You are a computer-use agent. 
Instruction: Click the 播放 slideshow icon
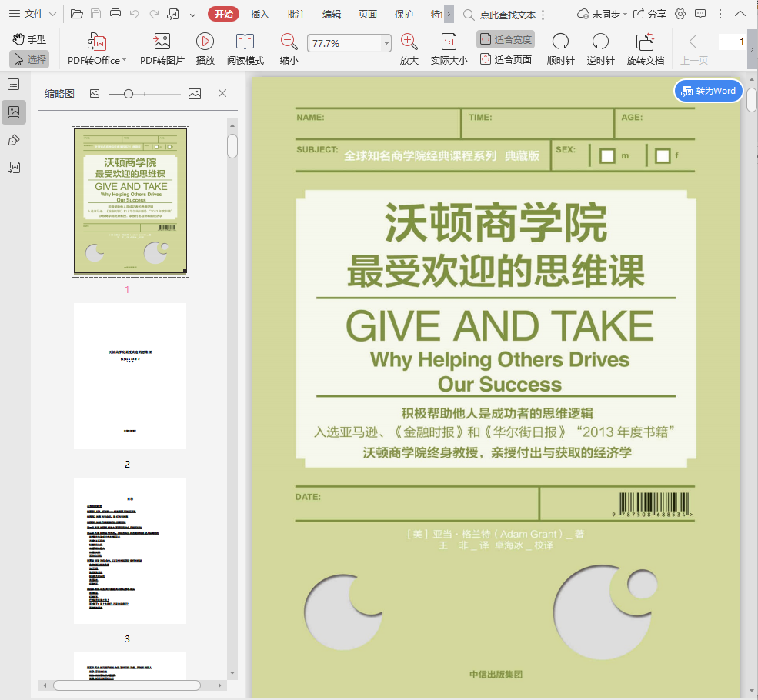(x=205, y=42)
